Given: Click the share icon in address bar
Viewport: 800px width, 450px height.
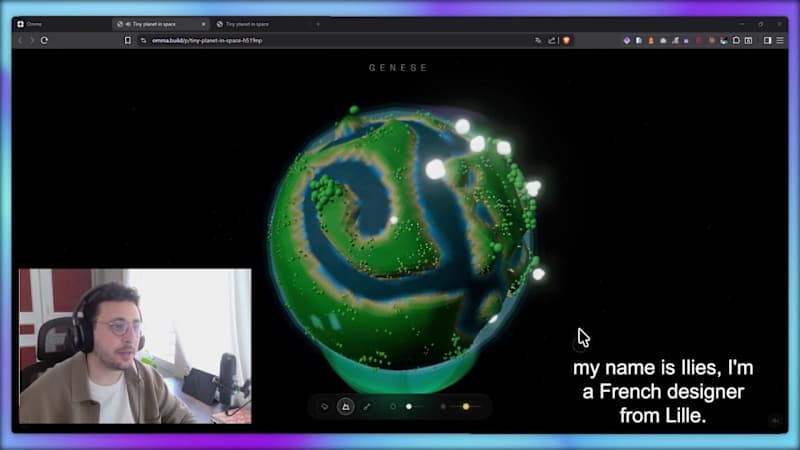Looking at the screenshot, I should [552, 40].
